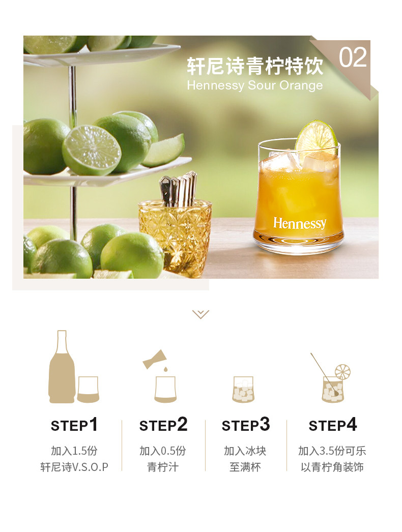Select the lime juice pouring icon
Image resolution: width=402 pixels, height=532 pixels.
pos(156,361)
